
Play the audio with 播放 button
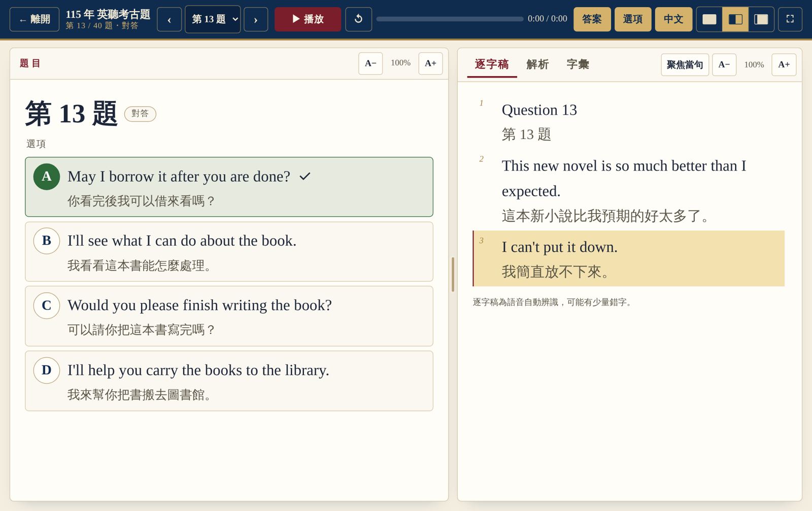[x=308, y=19]
